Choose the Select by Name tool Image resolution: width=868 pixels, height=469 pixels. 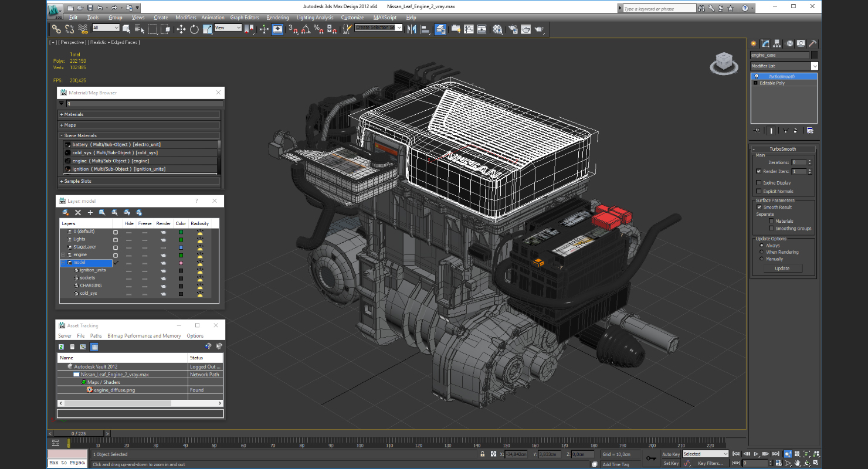click(140, 29)
